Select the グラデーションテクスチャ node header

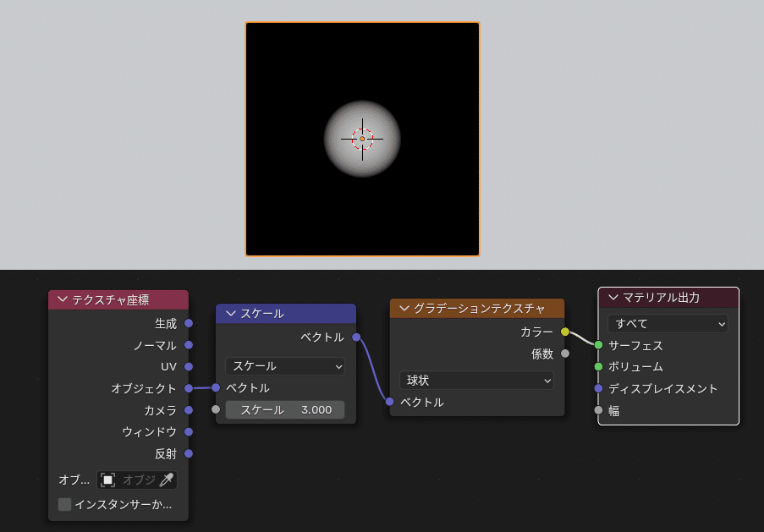[477, 309]
